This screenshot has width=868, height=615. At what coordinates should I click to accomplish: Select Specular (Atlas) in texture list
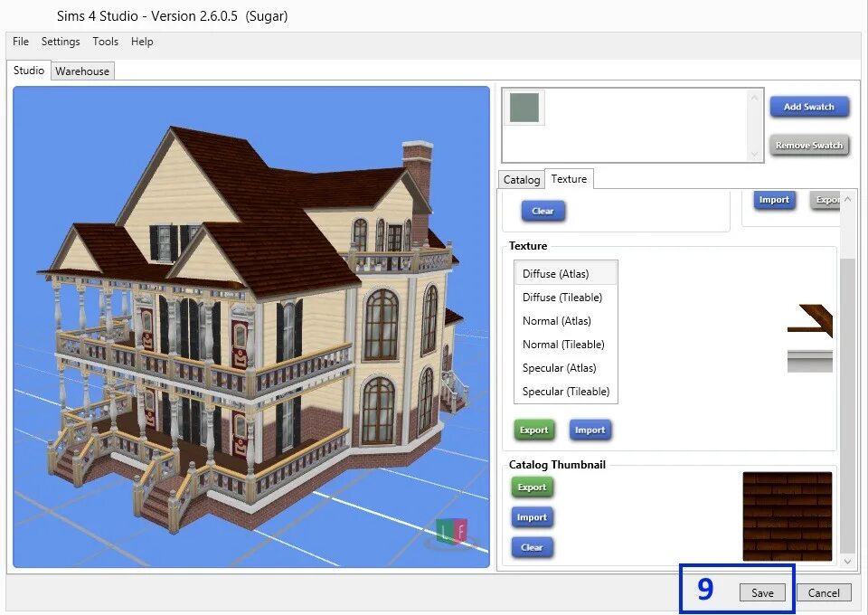click(566, 368)
